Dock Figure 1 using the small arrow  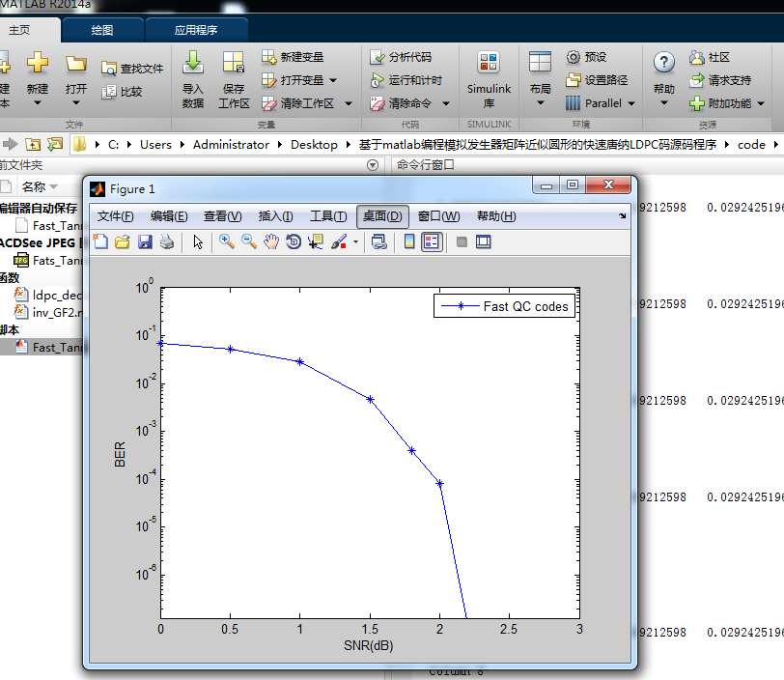coord(622,216)
